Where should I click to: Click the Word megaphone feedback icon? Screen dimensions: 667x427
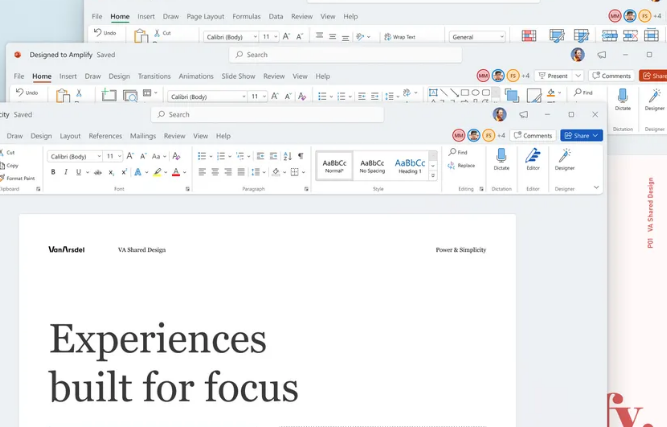point(524,114)
